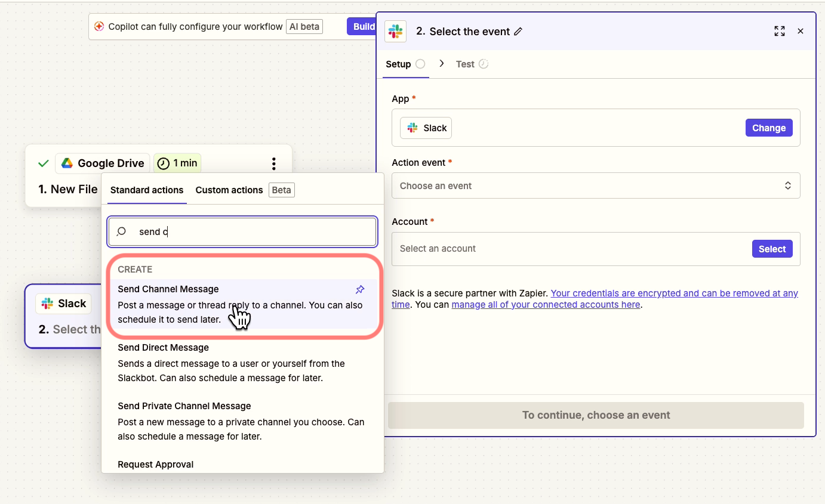
Task: Click the 1 min polling interval badge
Action: (177, 163)
